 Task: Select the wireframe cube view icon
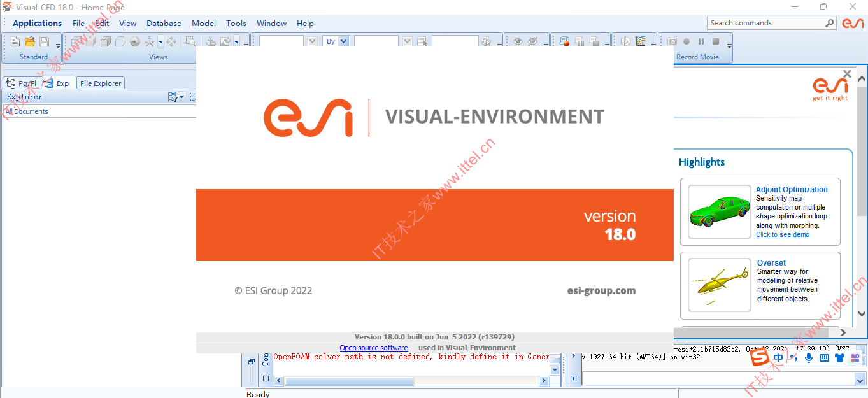(x=77, y=41)
